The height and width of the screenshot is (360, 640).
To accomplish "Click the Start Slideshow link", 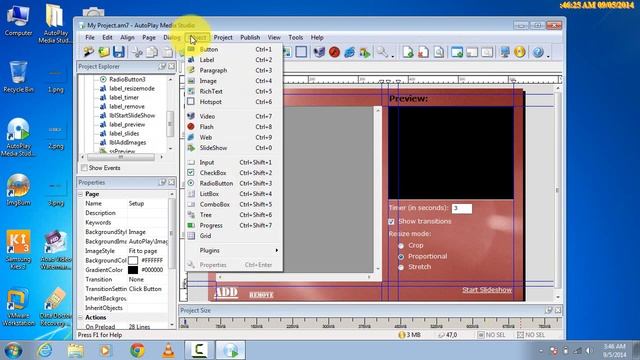I will [487, 290].
